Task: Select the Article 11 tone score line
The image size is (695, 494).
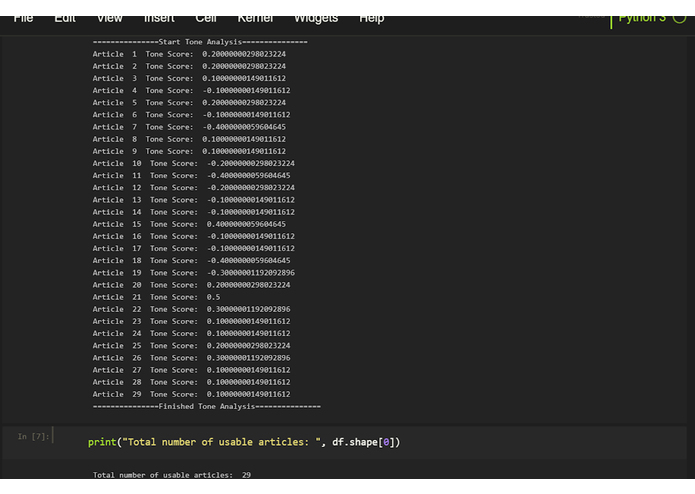Action: coord(191,175)
